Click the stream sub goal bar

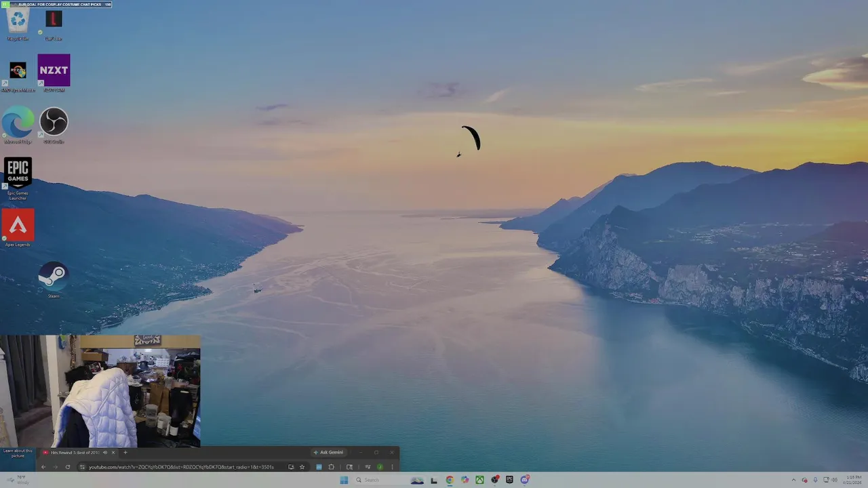(56, 4)
